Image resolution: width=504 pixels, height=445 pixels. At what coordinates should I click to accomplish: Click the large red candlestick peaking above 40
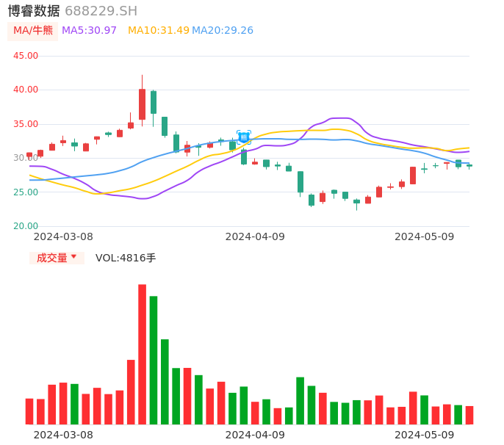click(x=142, y=104)
